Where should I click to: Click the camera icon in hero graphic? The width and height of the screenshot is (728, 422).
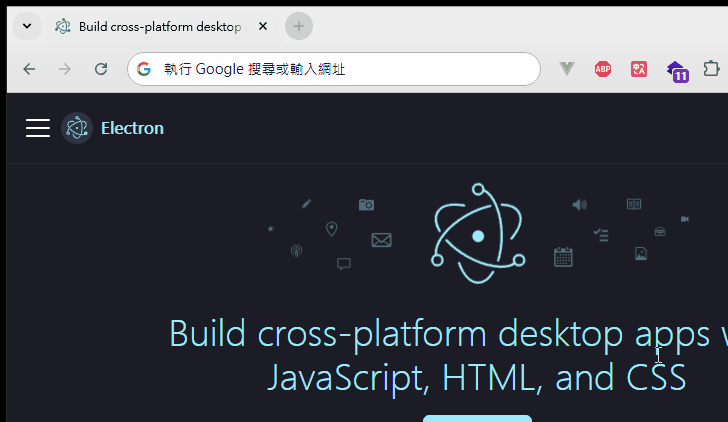click(366, 204)
